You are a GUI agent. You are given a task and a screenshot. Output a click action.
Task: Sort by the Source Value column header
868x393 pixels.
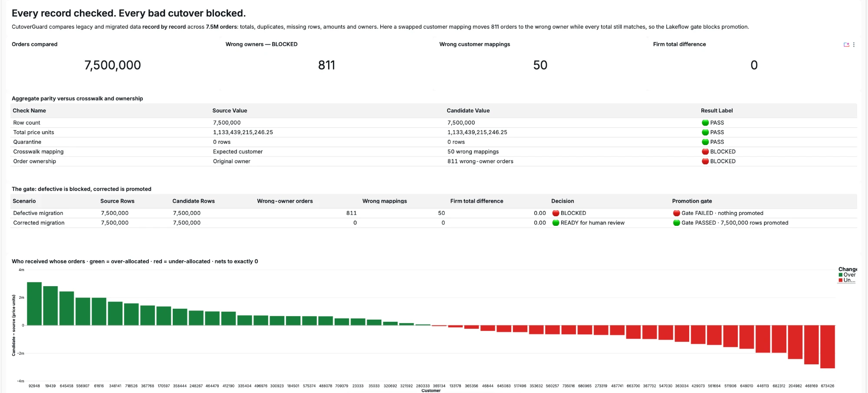(x=230, y=111)
